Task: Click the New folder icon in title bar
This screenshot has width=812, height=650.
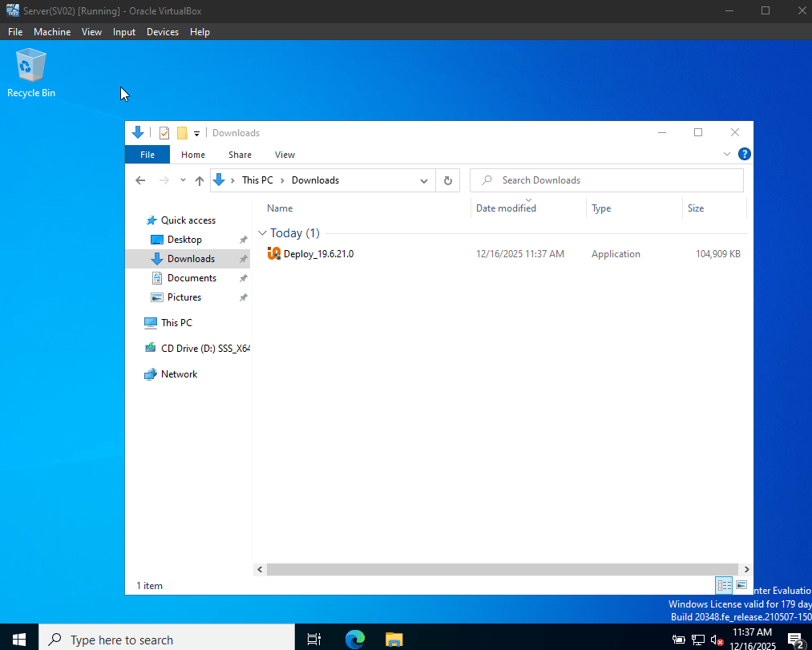Action: pyautogui.click(x=182, y=133)
